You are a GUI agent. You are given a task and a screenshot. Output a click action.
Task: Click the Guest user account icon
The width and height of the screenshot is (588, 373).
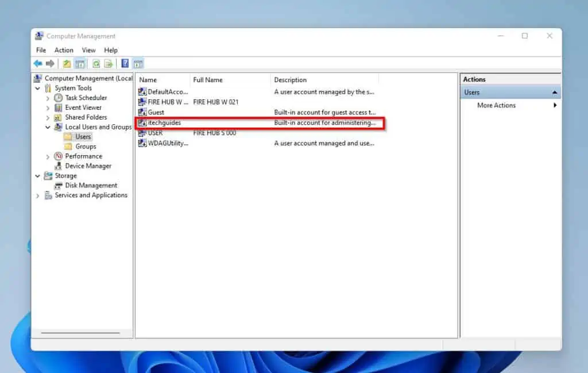coord(142,112)
